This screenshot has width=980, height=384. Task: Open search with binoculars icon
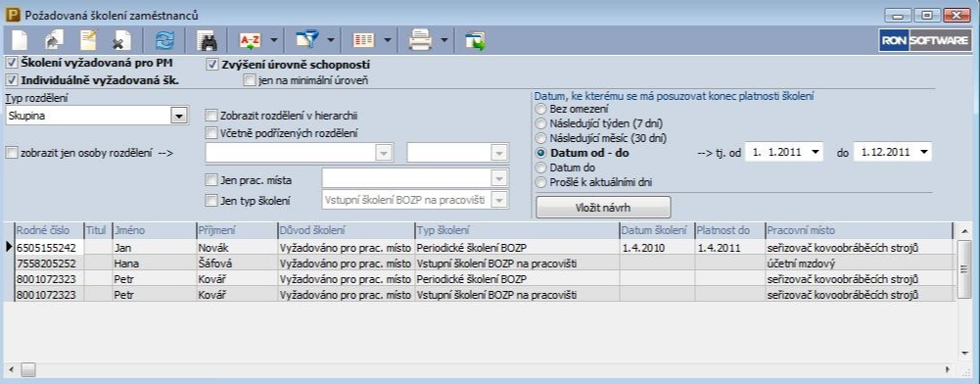click(207, 40)
